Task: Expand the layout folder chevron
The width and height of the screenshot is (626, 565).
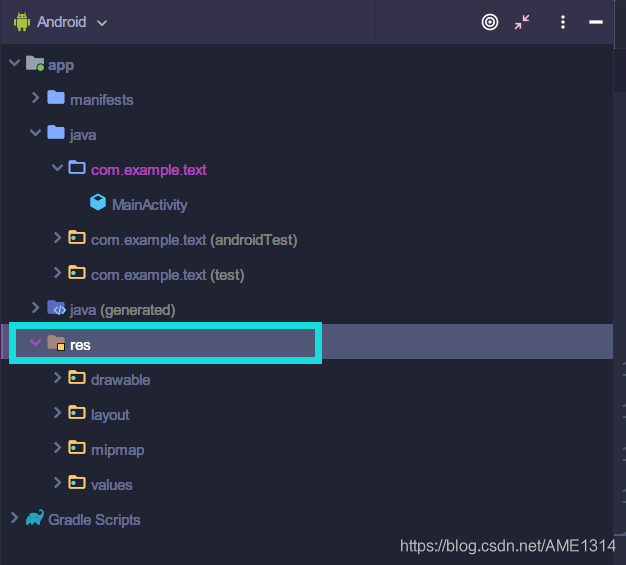Action: pos(57,412)
